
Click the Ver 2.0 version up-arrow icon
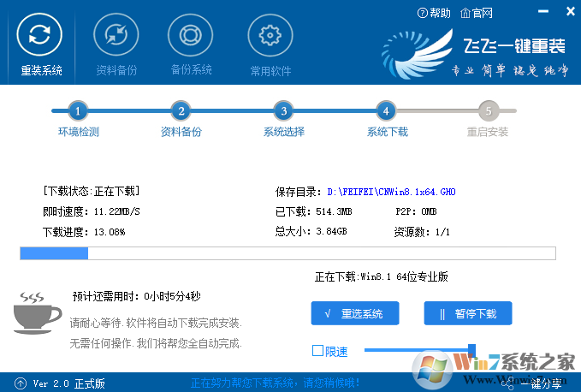(x=20, y=383)
